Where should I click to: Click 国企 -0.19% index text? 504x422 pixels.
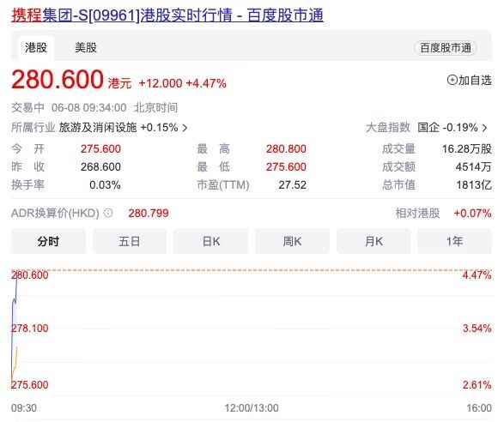447,128
